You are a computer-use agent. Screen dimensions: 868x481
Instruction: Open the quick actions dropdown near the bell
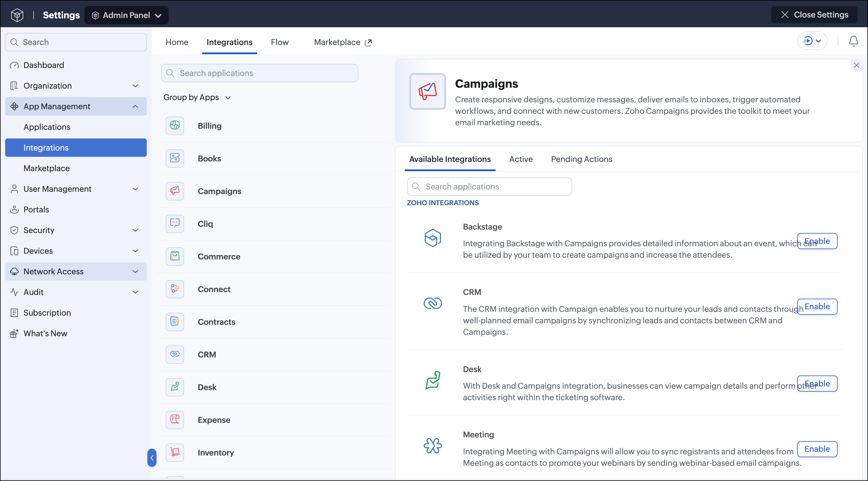[812, 41]
